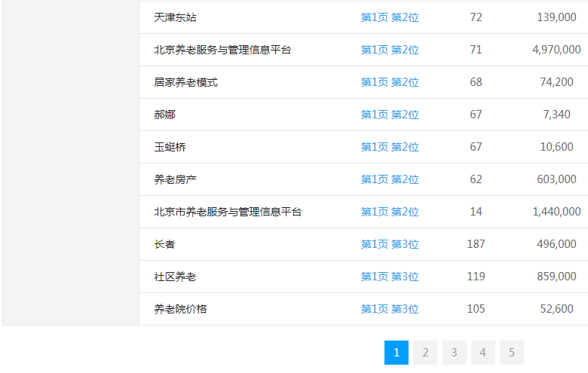Go to page 3 of results
Viewport: 588px width, 373px height.
[x=454, y=353]
